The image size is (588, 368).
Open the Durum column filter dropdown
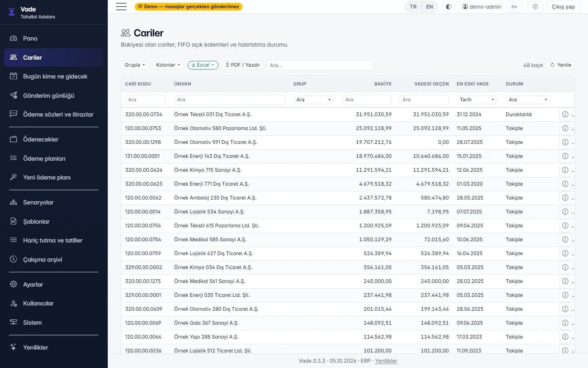click(528, 100)
